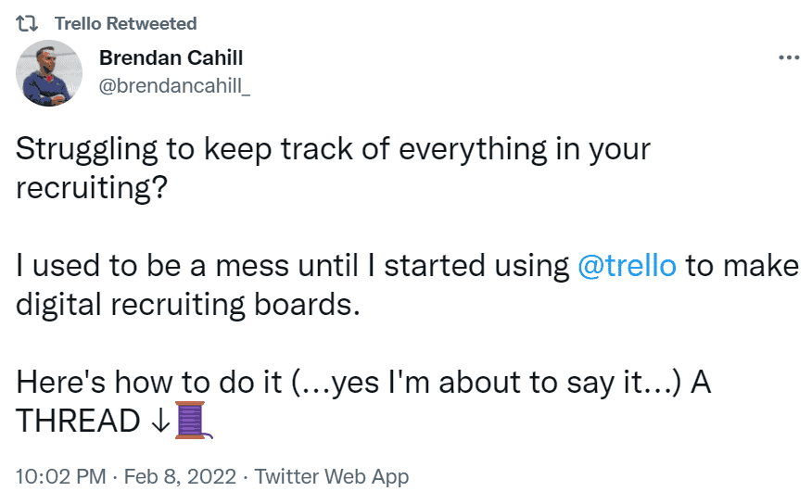Click the @brendancahill_ handle
The width and height of the screenshot is (812, 504).
(174, 85)
